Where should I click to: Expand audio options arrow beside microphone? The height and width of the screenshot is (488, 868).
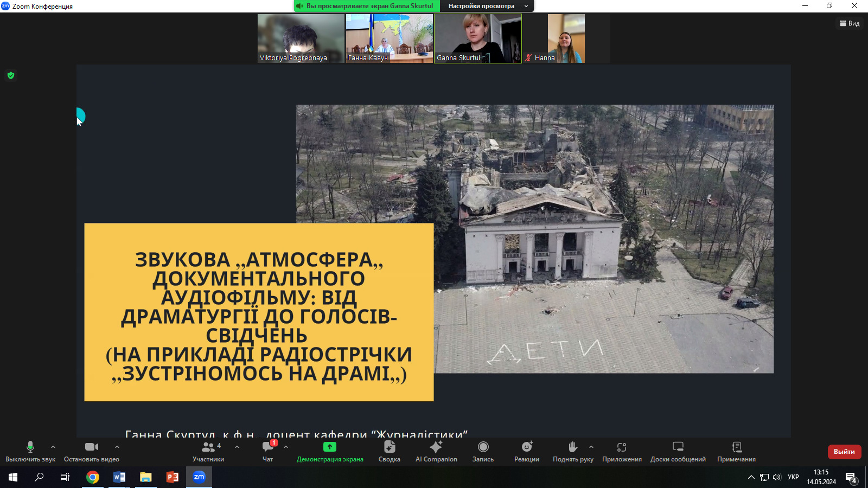coord(53,447)
